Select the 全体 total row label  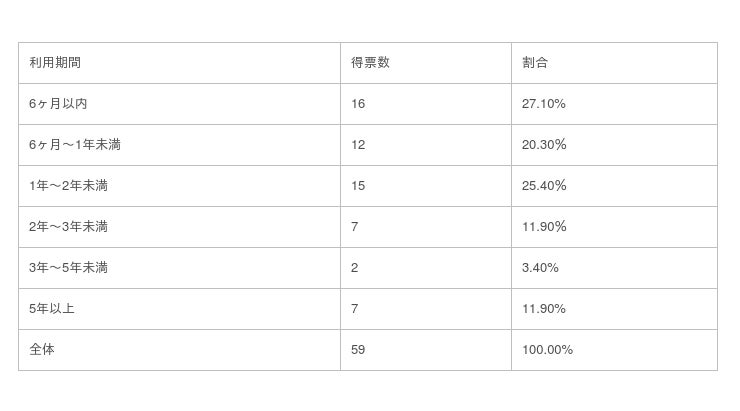tap(42, 350)
